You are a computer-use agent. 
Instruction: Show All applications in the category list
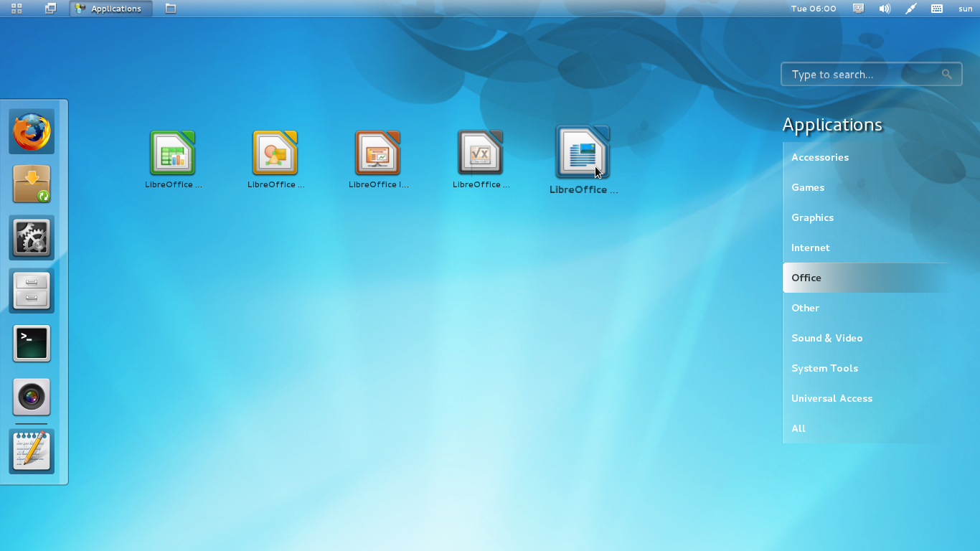(798, 428)
